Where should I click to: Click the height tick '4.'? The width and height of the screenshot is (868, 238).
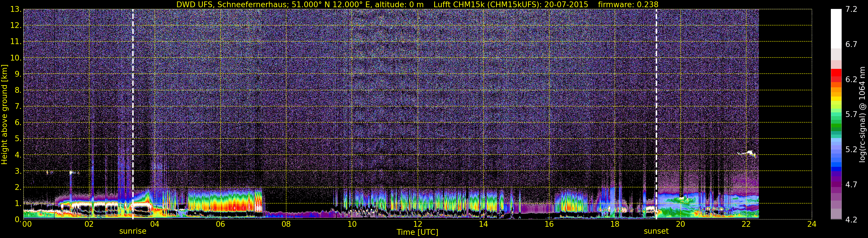pyautogui.click(x=18, y=155)
